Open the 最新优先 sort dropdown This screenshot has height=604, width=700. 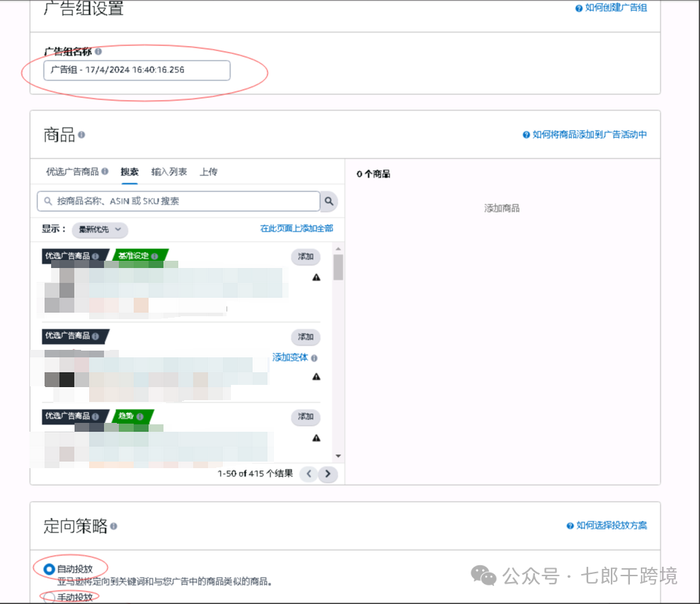[x=100, y=229]
